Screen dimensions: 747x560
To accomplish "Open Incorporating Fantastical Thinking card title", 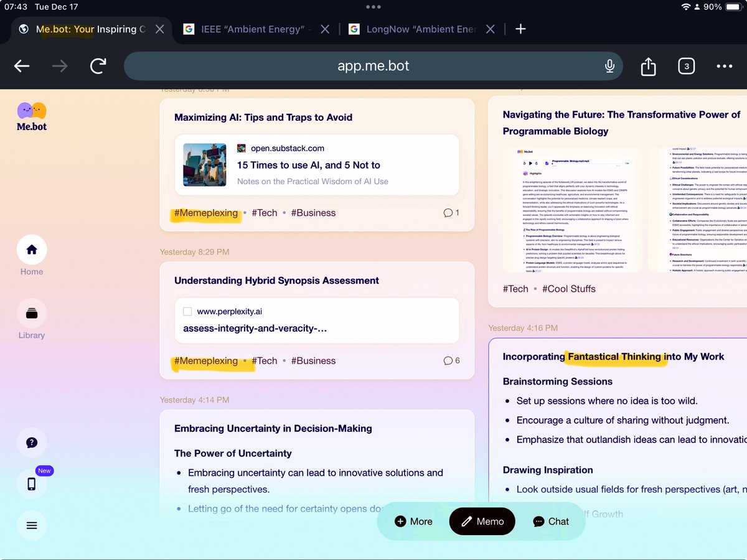I will coord(614,357).
